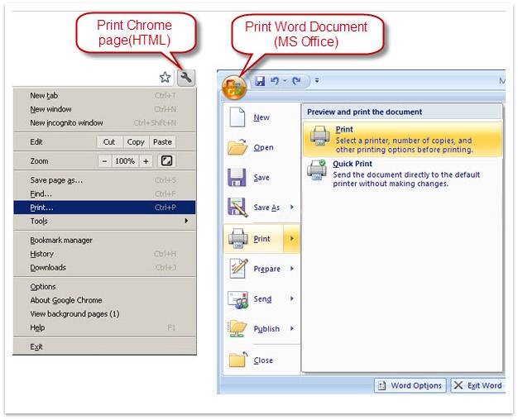This screenshot has height=420, width=518.
Task: Click the Undo arrow icon
Action: [275, 80]
